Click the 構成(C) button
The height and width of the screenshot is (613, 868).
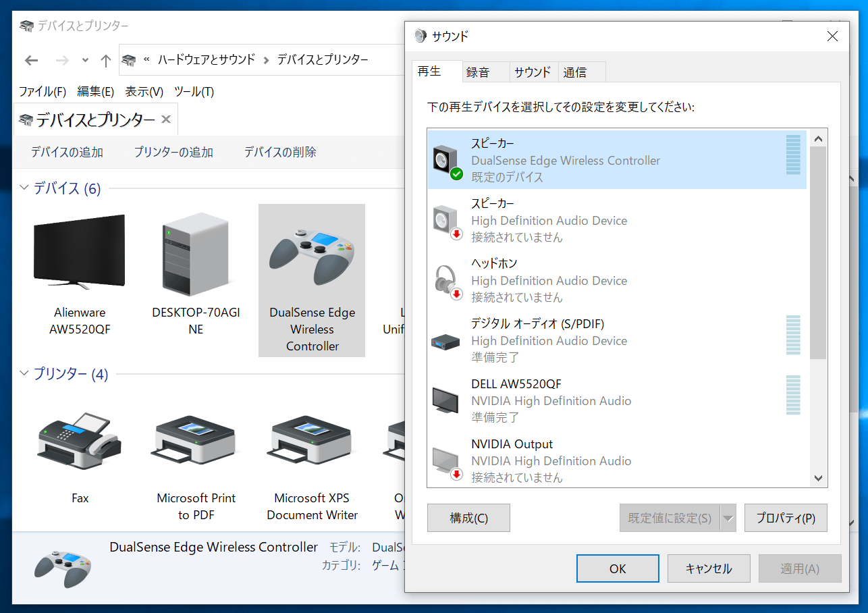(468, 518)
